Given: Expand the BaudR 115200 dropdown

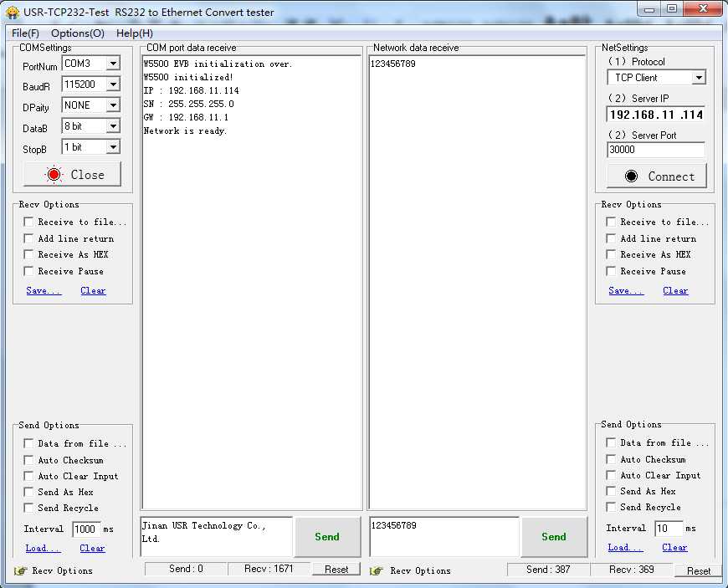Looking at the screenshot, I should pos(113,84).
